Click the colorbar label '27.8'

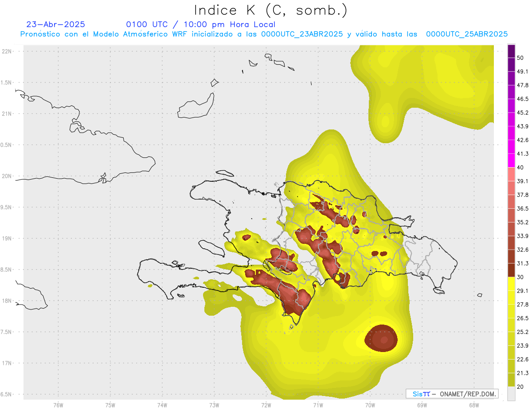(x=523, y=305)
